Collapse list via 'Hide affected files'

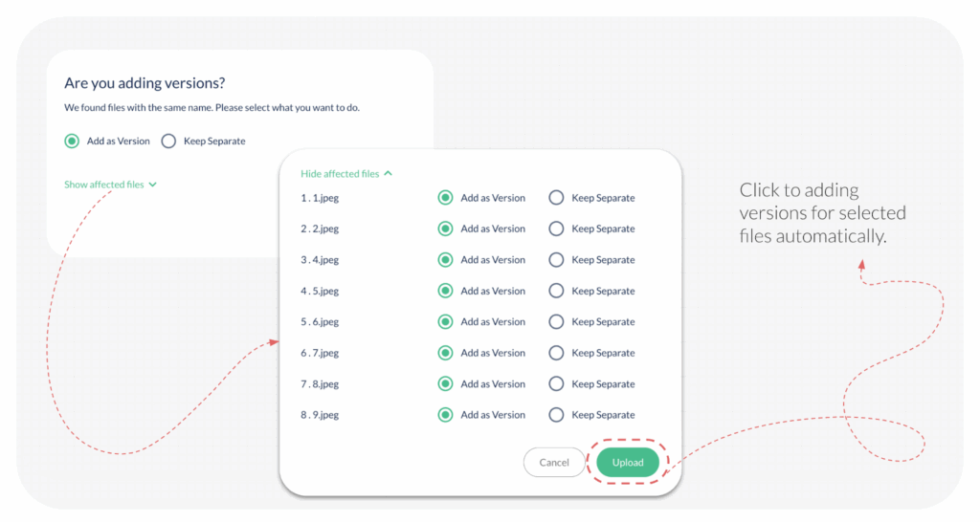coord(346,174)
